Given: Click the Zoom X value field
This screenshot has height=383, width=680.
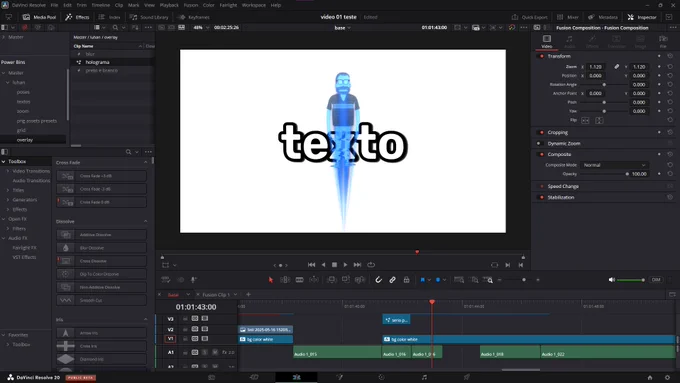Looking at the screenshot, I should pyautogui.click(x=596, y=67).
